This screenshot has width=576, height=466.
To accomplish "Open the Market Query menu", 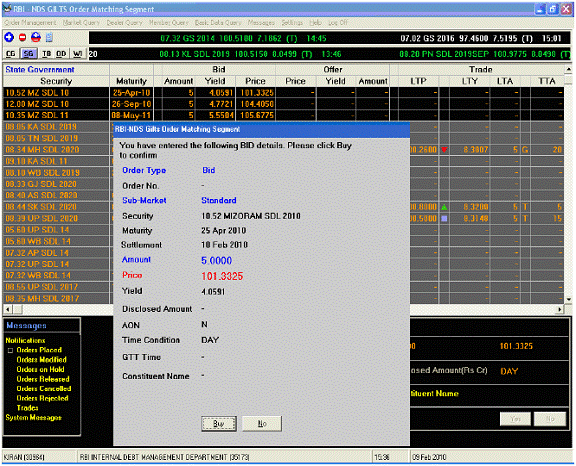I will (x=81, y=23).
